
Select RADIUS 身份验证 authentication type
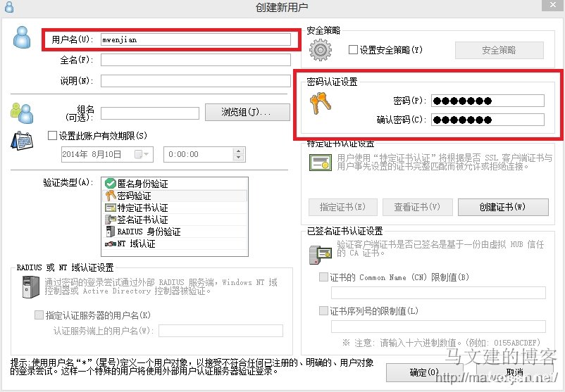pyautogui.click(x=175, y=232)
